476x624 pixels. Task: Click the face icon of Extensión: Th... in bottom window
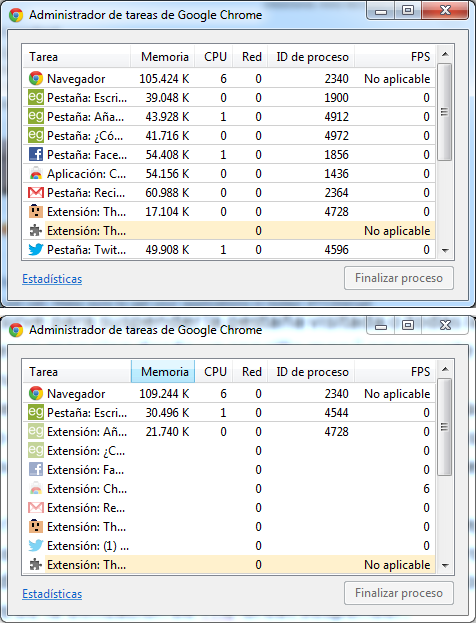[x=36, y=526]
